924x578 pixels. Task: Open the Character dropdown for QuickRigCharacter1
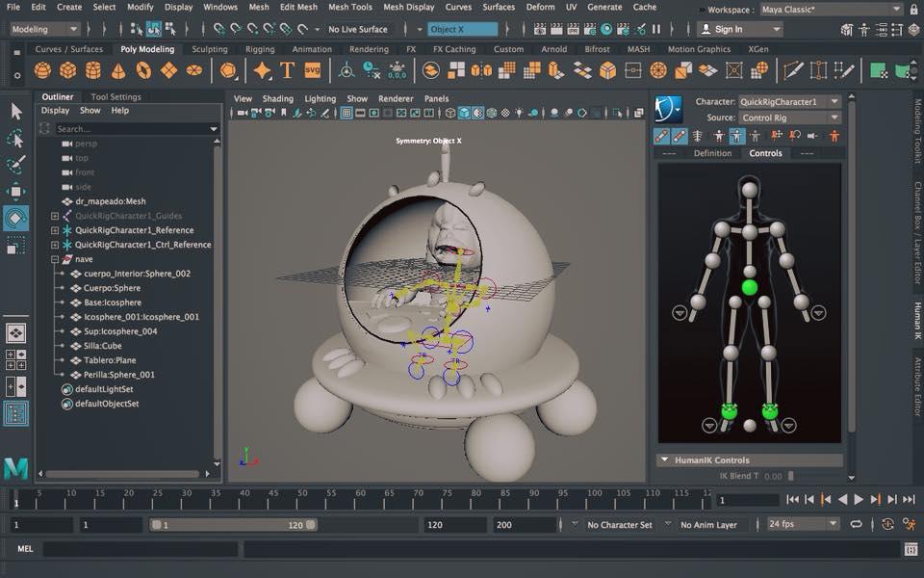(789, 102)
